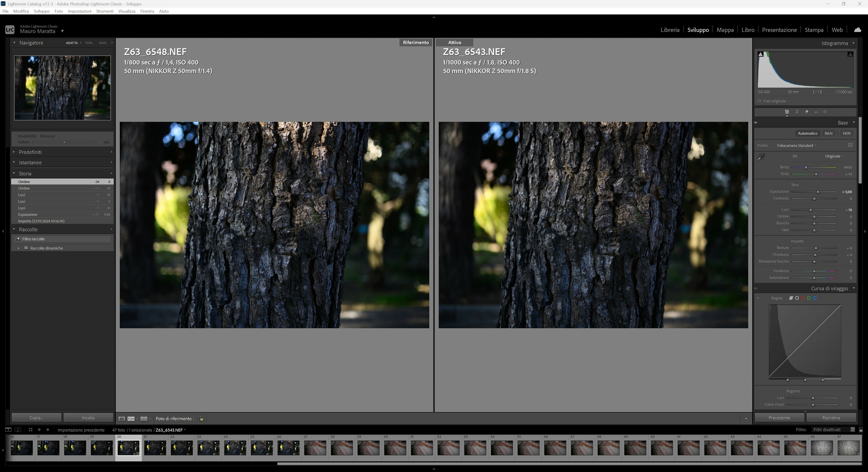
Task: Open the Masking tool
Action: click(825, 112)
